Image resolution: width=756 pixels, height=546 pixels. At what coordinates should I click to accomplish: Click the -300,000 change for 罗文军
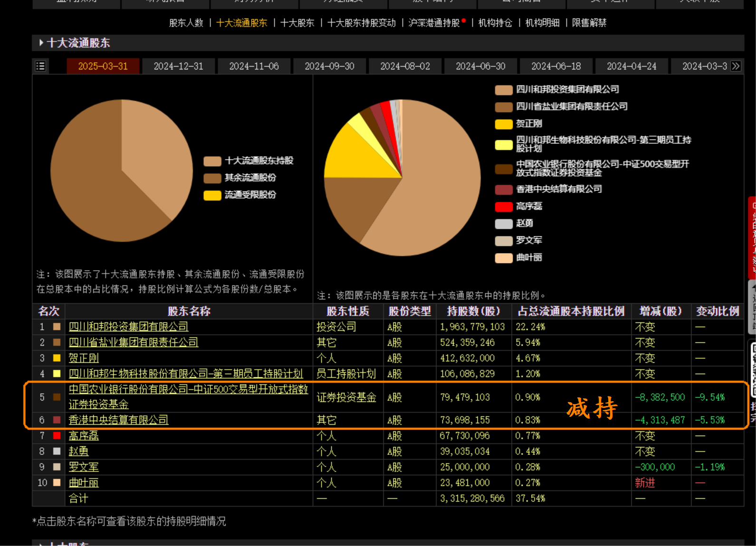[655, 467]
